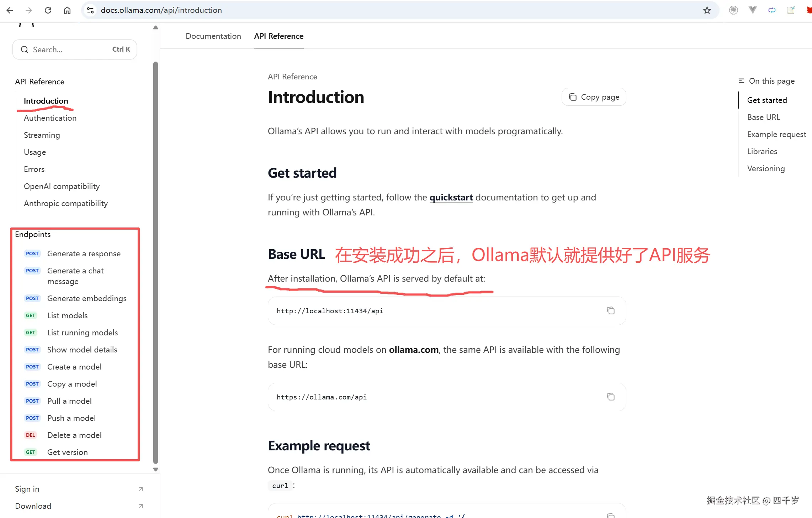
Task: Bookmark page with the star icon
Action: (x=707, y=10)
